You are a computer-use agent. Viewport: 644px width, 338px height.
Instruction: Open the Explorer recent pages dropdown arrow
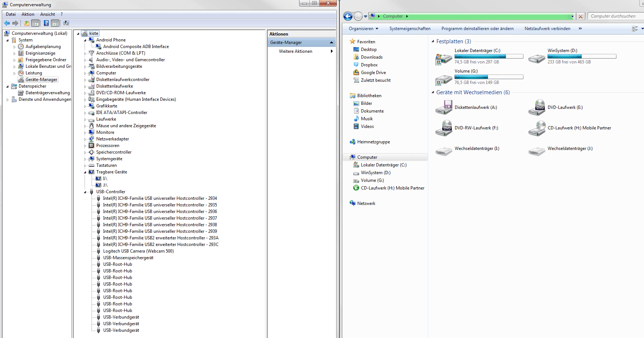(x=365, y=16)
